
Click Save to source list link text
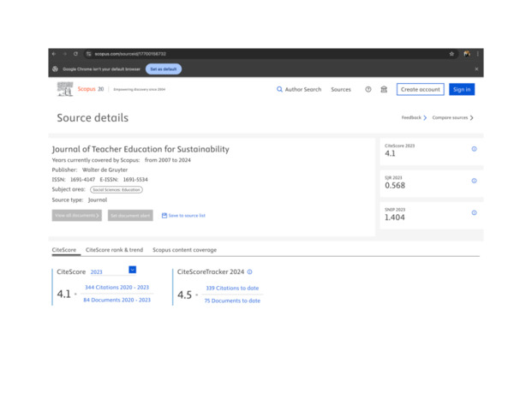pos(187,215)
